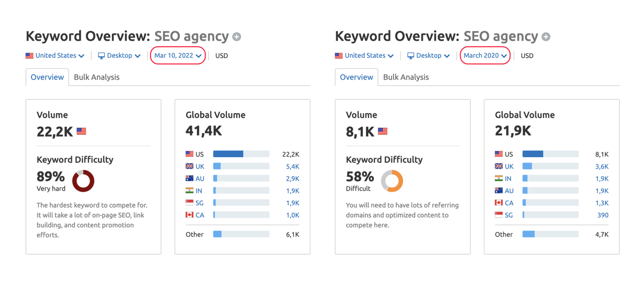644x285 pixels.
Task: Click Other volume bar in right Global Volume
Action: point(550,234)
